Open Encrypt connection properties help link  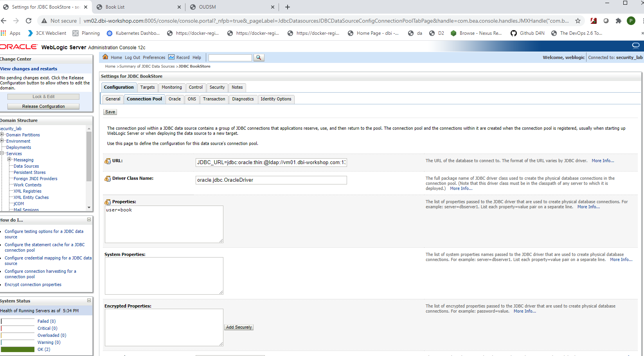(x=33, y=284)
